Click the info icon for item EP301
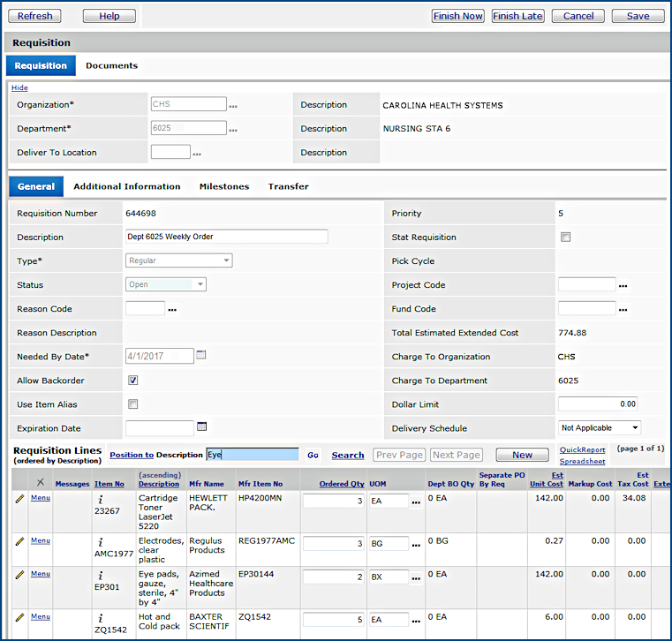672x641 pixels. 102,576
